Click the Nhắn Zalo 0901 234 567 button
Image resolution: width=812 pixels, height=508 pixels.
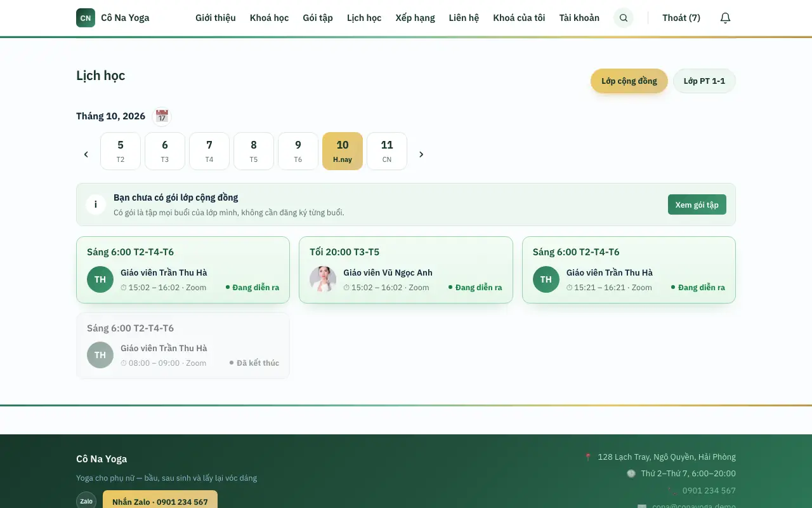coord(160,502)
